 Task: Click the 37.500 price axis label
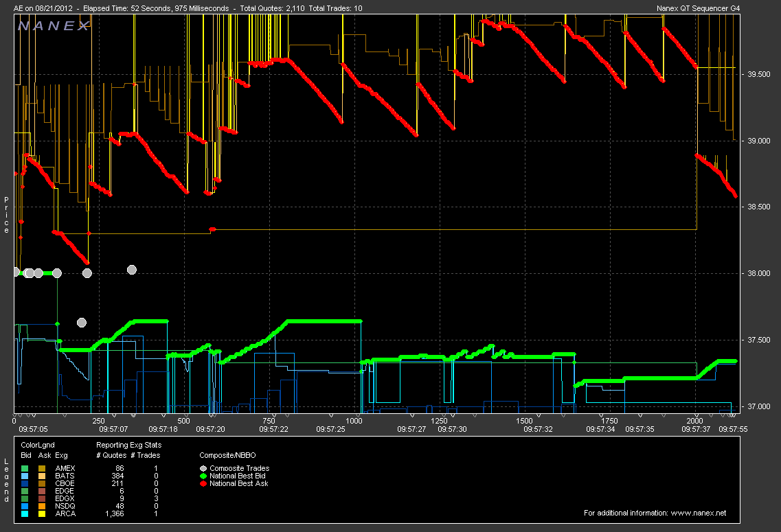(x=759, y=340)
